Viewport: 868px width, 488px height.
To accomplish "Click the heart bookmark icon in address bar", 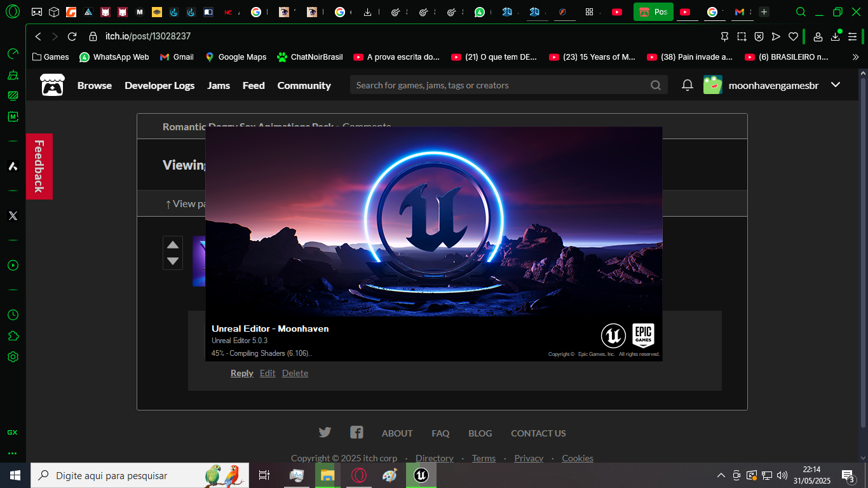I will [793, 37].
